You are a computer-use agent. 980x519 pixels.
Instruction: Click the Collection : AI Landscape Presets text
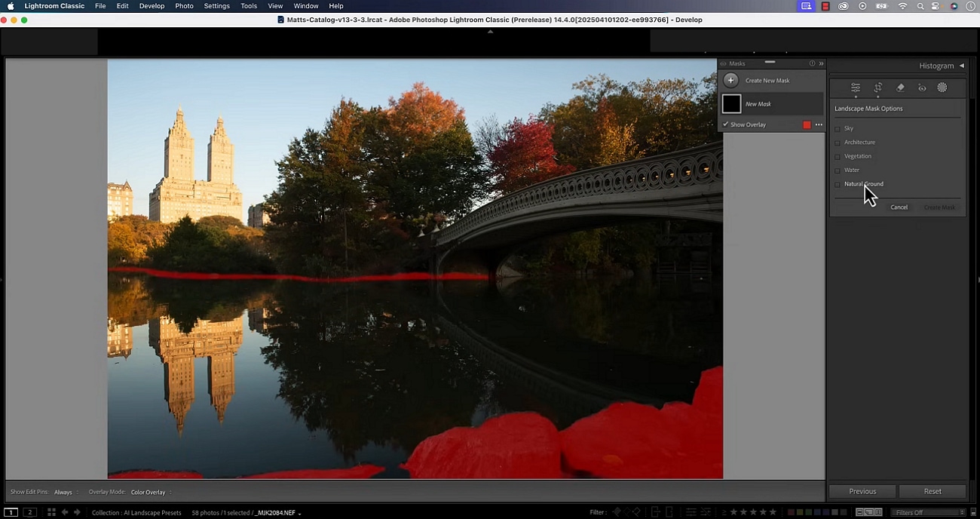(136, 513)
